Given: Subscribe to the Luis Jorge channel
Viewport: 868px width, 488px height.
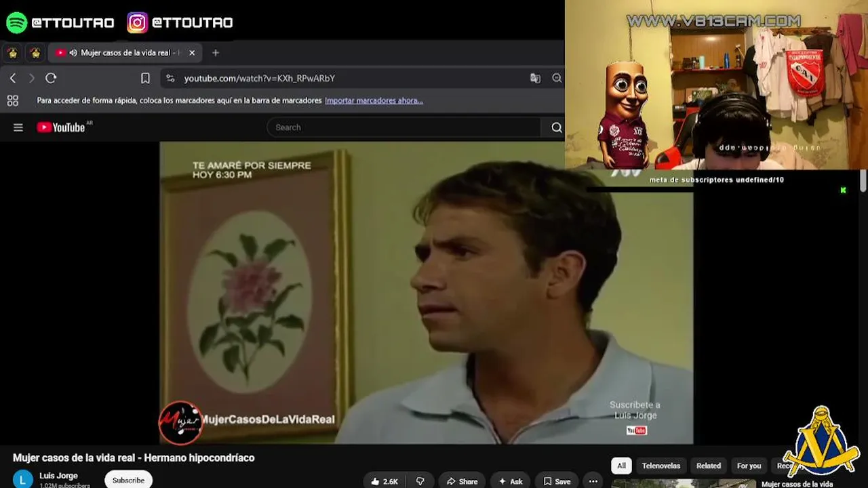Looking at the screenshot, I should (x=128, y=480).
